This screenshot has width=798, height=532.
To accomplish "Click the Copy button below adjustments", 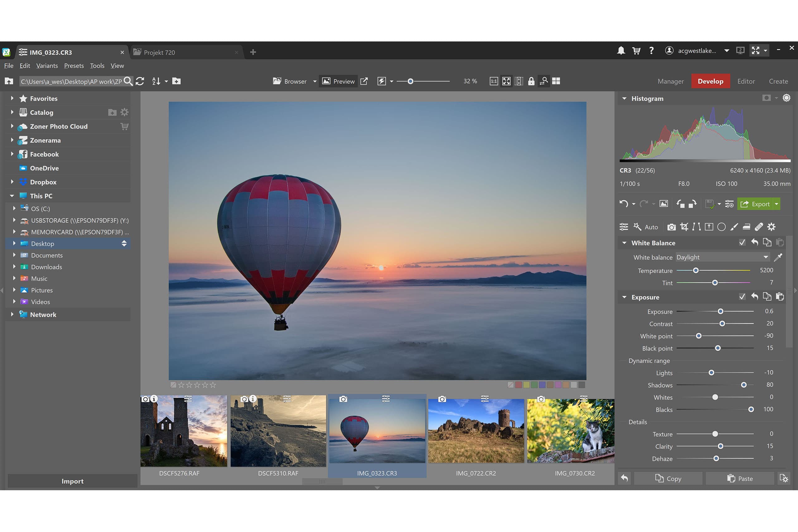I will 668,478.
